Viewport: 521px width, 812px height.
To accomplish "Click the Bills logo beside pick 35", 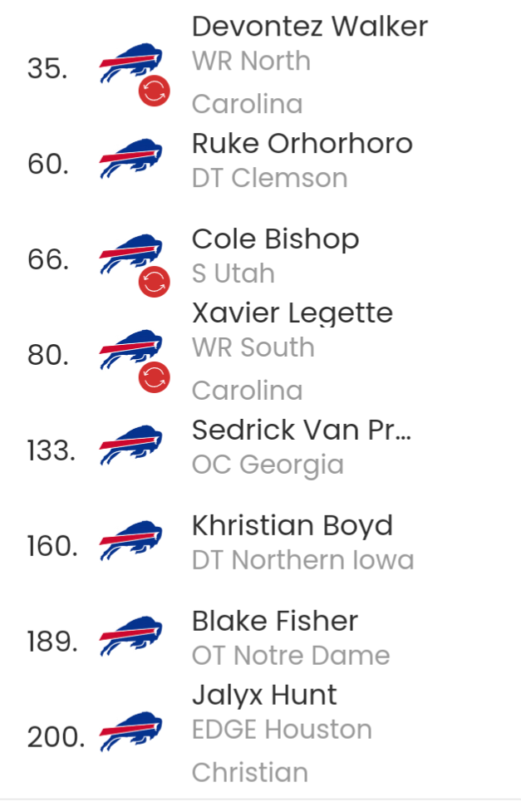I will pyautogui.click(x=130, y=63).
